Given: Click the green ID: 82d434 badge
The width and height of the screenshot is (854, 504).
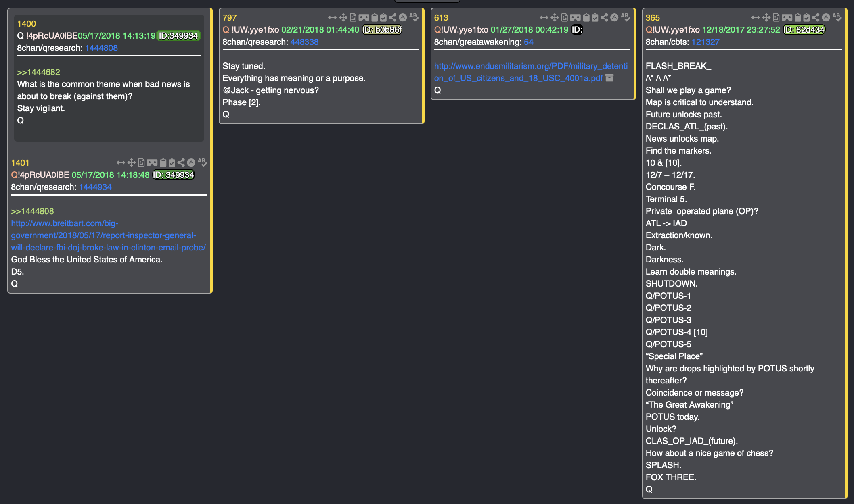Looking at the screenshot, I should (x=804, y=30).
